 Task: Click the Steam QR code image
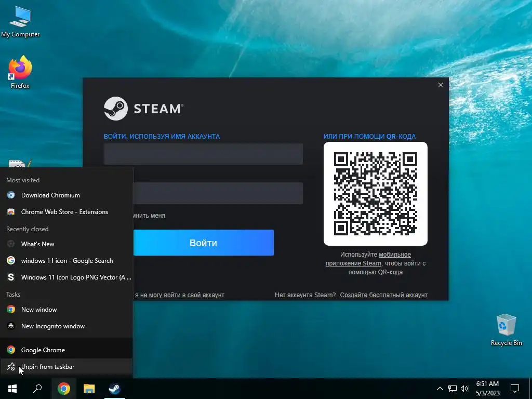pyautogui.click(x=375, y=194)
